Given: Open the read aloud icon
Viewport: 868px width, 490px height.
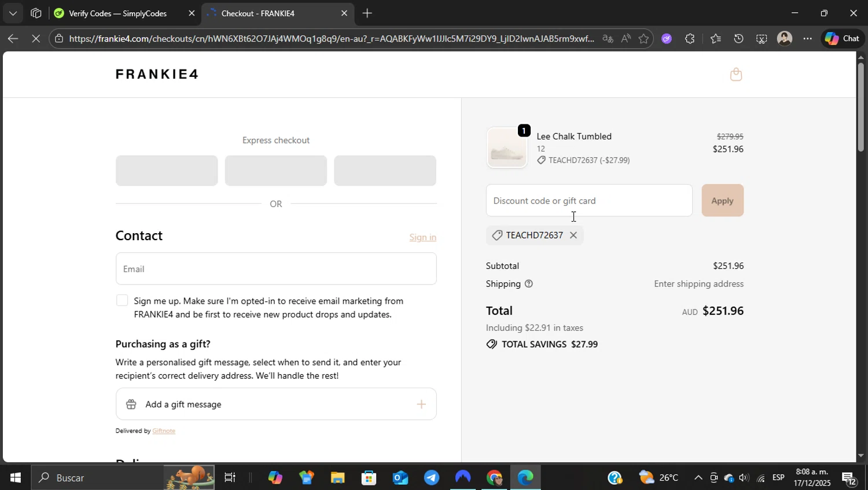Looking at the screenshot, I should 626,39.
